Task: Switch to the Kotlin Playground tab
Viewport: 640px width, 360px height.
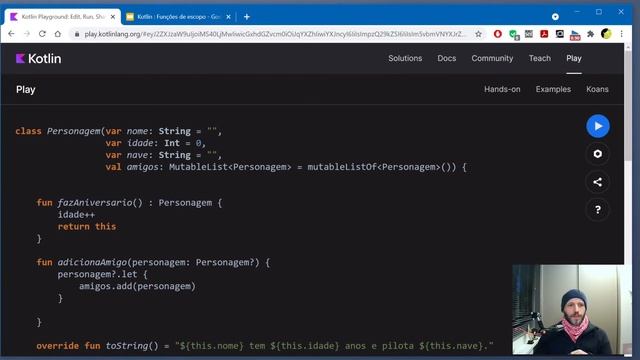Action: (x=63, y=17)
